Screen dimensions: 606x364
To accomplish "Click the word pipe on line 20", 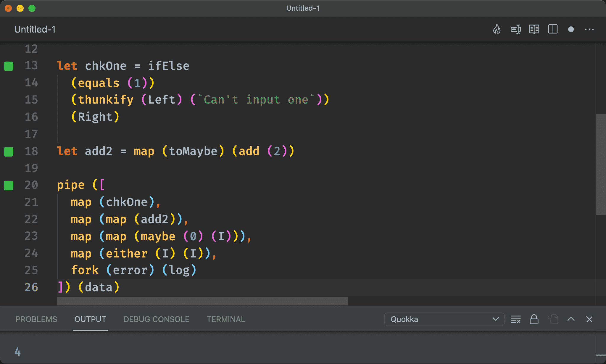I will [71, 185].
